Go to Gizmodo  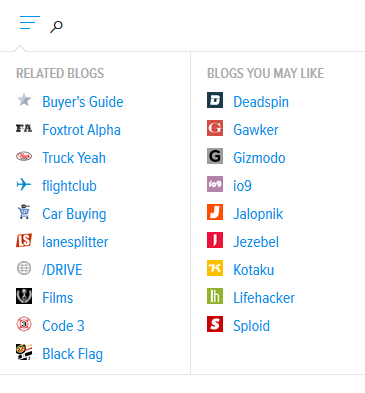pos(259,158)
